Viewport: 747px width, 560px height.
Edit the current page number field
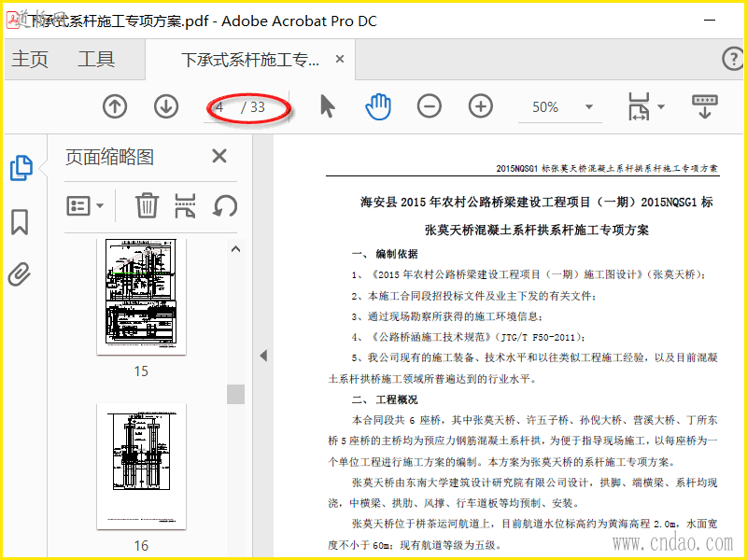click(x=220, y=107)
